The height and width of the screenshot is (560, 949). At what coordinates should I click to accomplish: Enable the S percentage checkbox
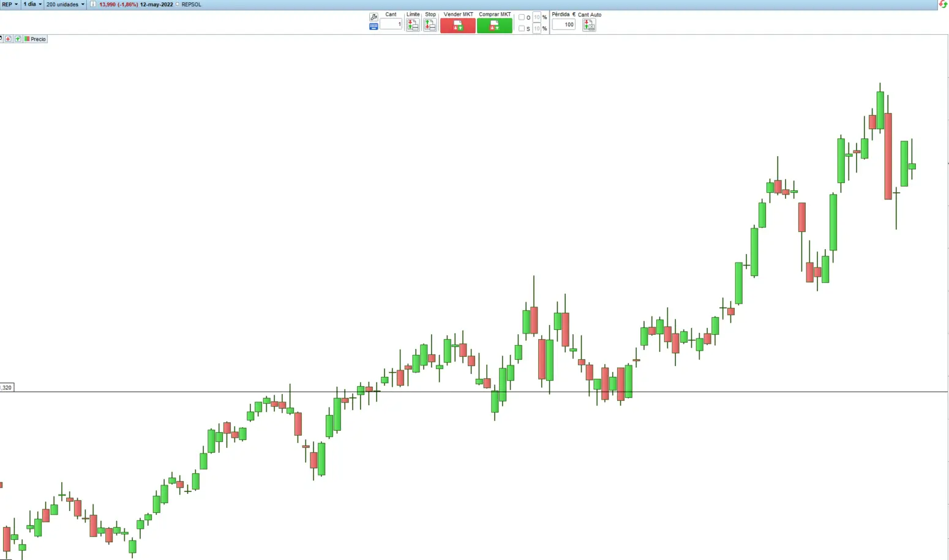521,28
